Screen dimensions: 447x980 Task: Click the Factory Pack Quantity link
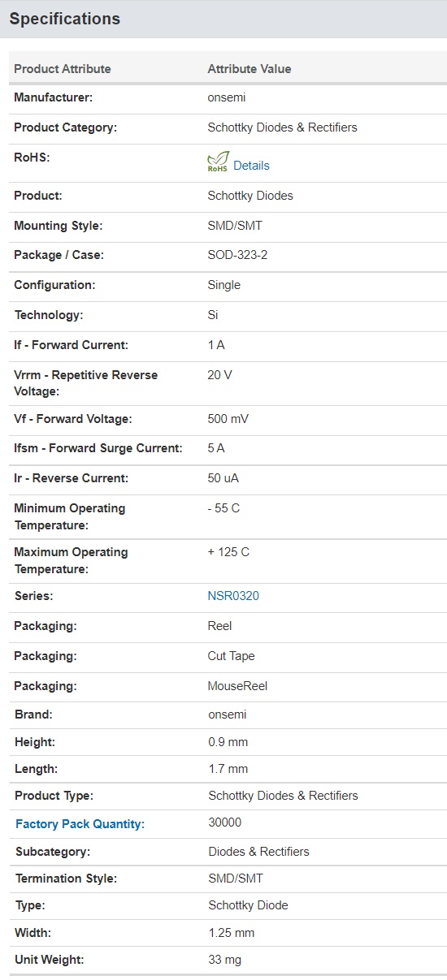pyautogui.click(x=80, y=824)
